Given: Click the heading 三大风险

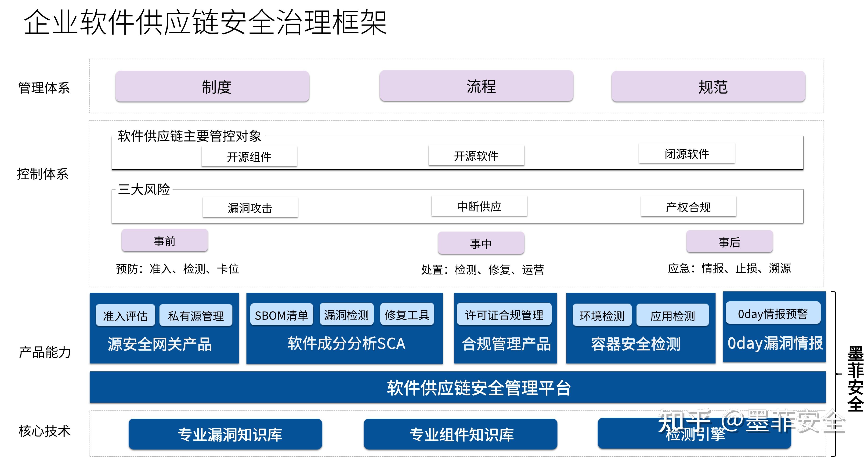Looking at the screenshot, I should coord(144,189).
